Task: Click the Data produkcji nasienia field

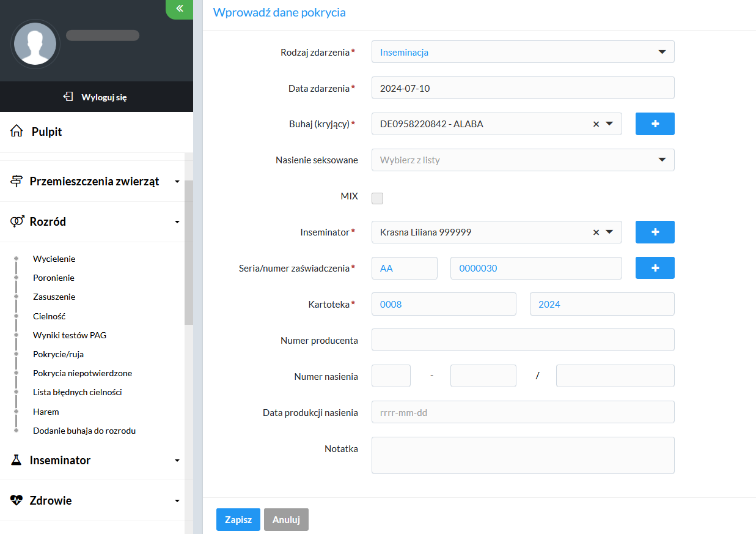Action: tap(523, 412)
